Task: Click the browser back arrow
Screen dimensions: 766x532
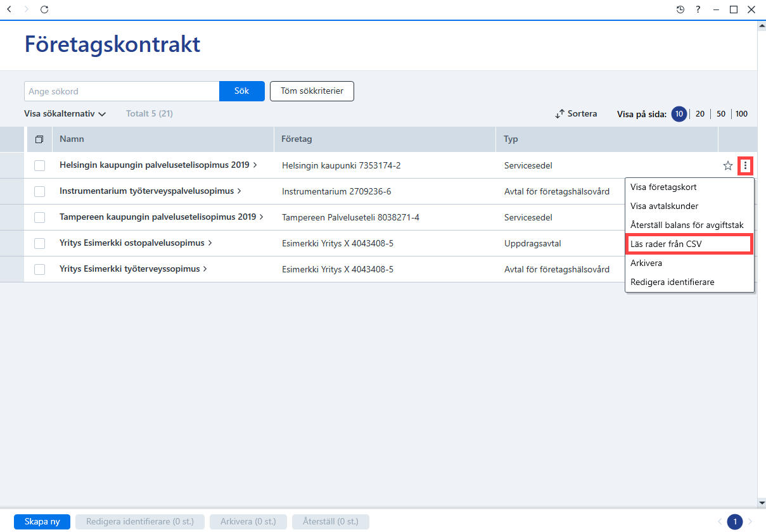Action: [9, 9]
